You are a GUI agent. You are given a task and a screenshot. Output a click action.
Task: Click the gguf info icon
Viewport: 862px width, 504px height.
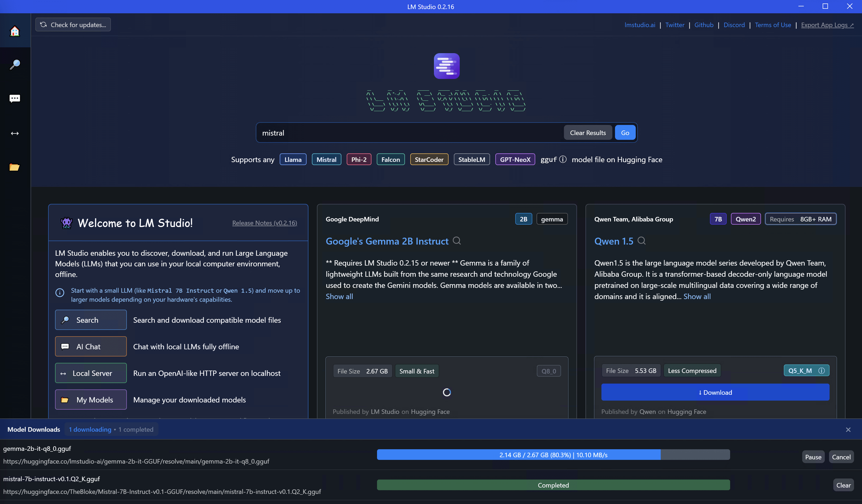(x=563, y=159)
